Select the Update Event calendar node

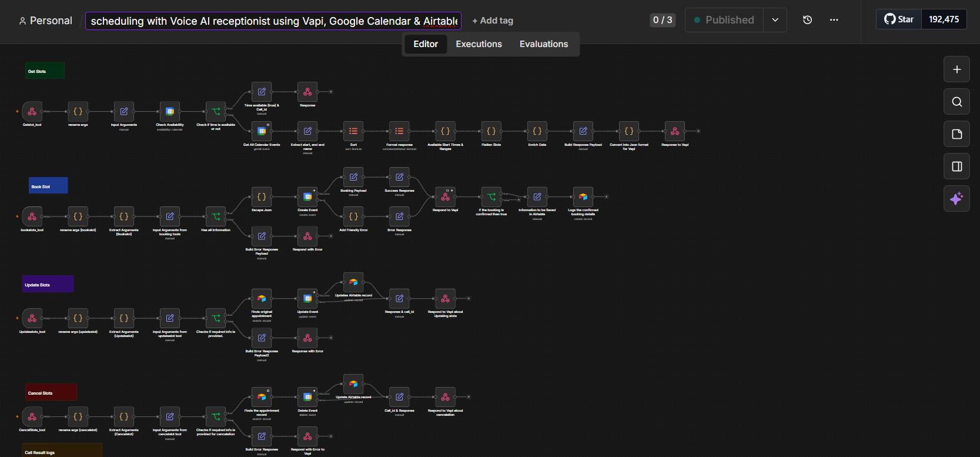(x=307, y=298)
